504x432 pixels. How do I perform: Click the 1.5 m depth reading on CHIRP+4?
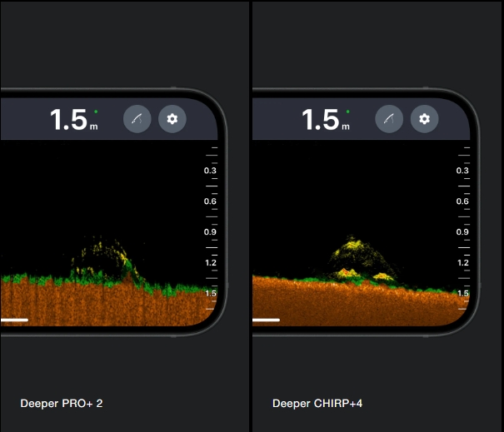[326, 120]
